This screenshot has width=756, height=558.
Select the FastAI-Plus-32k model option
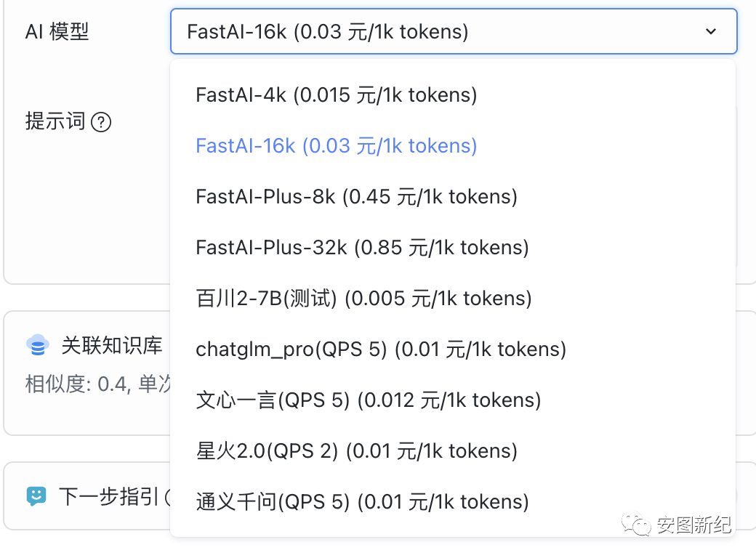tap(362, 248)
